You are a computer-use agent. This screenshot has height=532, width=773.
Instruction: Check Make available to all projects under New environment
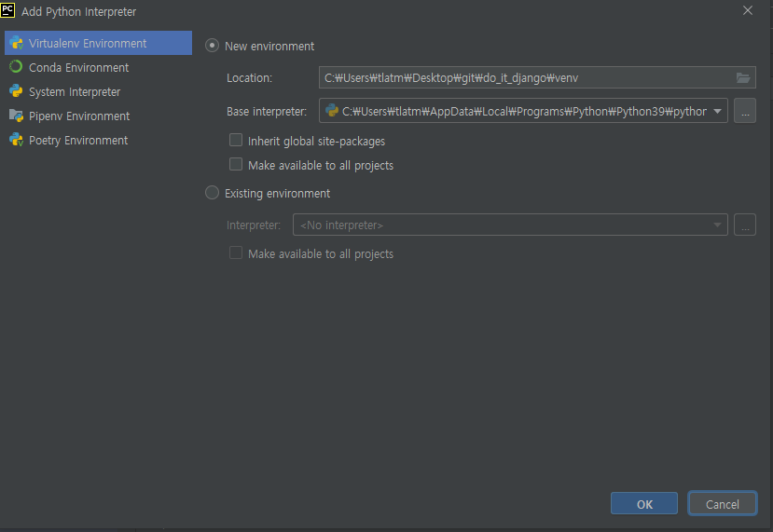pyautogui.click(x=236, y=165)
